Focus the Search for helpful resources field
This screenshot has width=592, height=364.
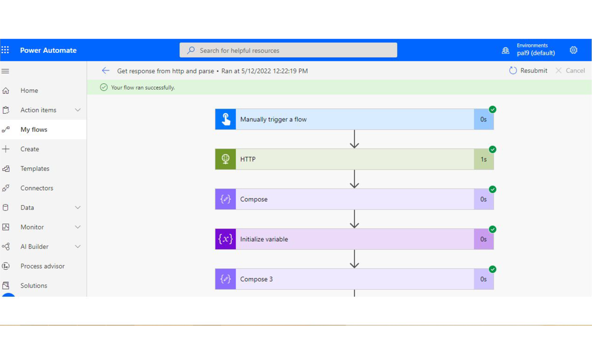click(288, 50)
